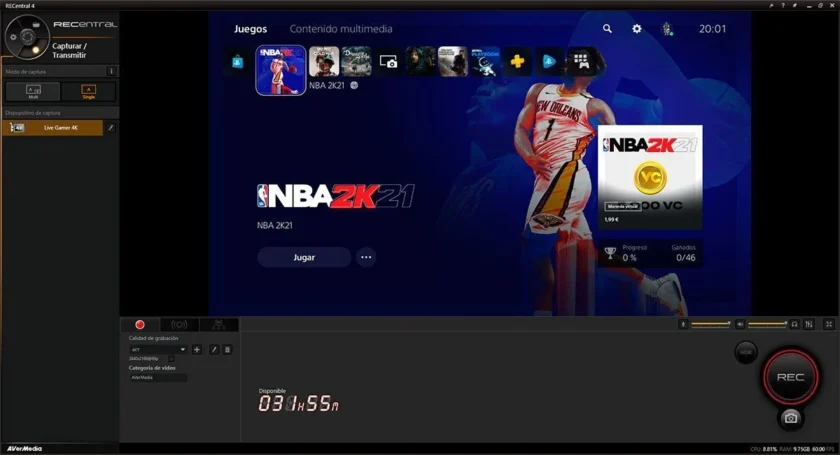Image resolution: width=840 pixels, height=455 pixels.
Task: Open recording quality dropdown
Action: (x=158, y=349)
